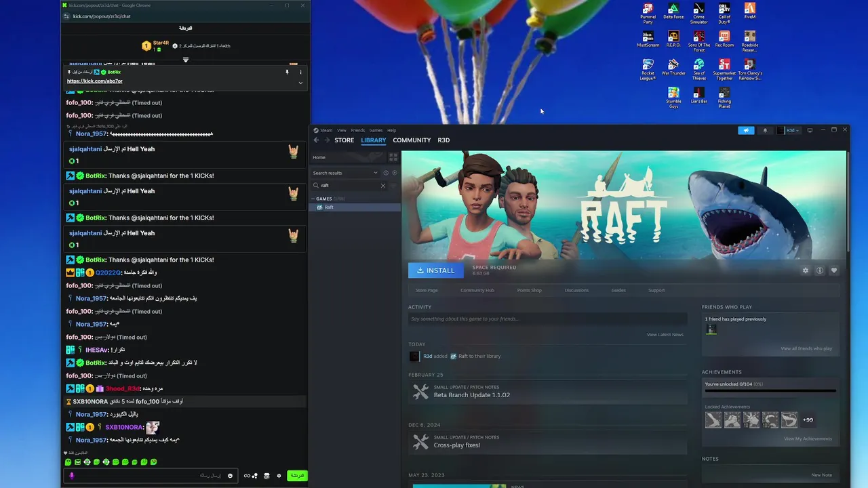
Task: Toggle ready-to-play filter in Steam sidebar
Action: (395, 173)
